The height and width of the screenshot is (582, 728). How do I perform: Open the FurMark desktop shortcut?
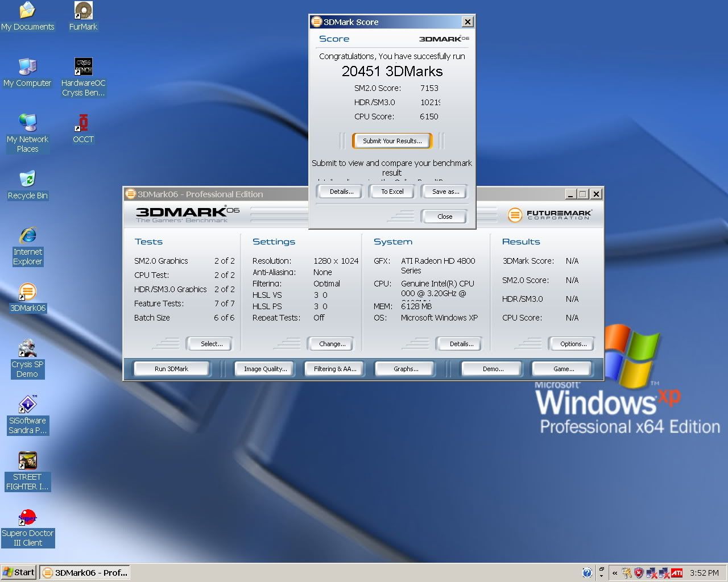click(84, 11)
